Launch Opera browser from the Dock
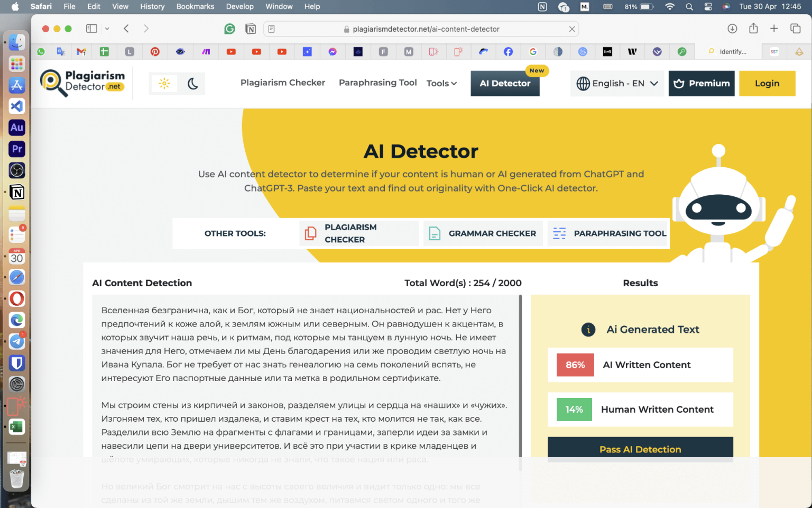The width and height of the screenshot is (812, 508). (17, 298)
